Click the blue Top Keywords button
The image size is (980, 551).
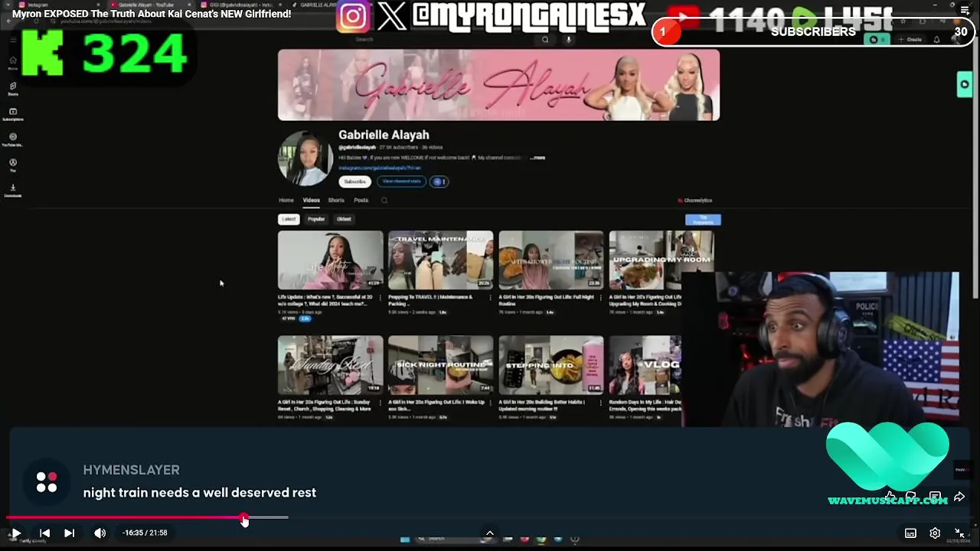703,220
